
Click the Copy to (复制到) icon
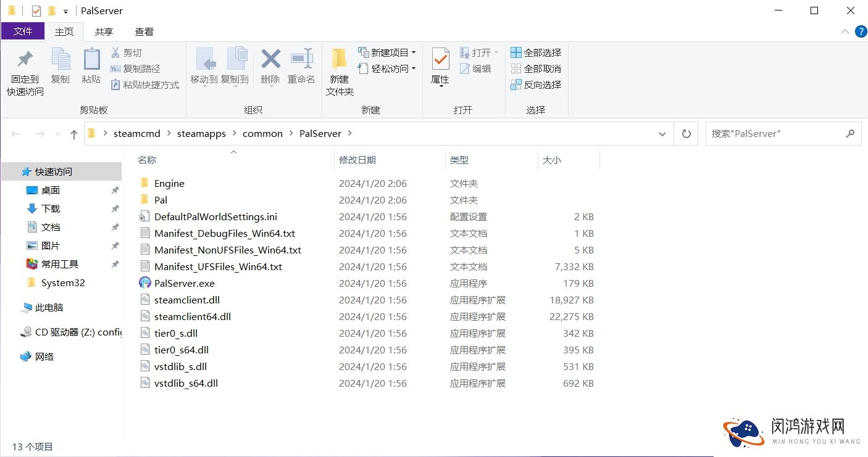[236, 59]
